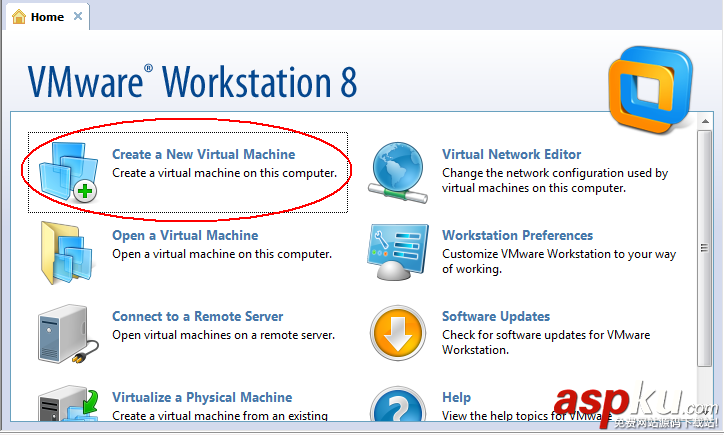
Task: Close the Home tab with its X
Action: point(78,16)
